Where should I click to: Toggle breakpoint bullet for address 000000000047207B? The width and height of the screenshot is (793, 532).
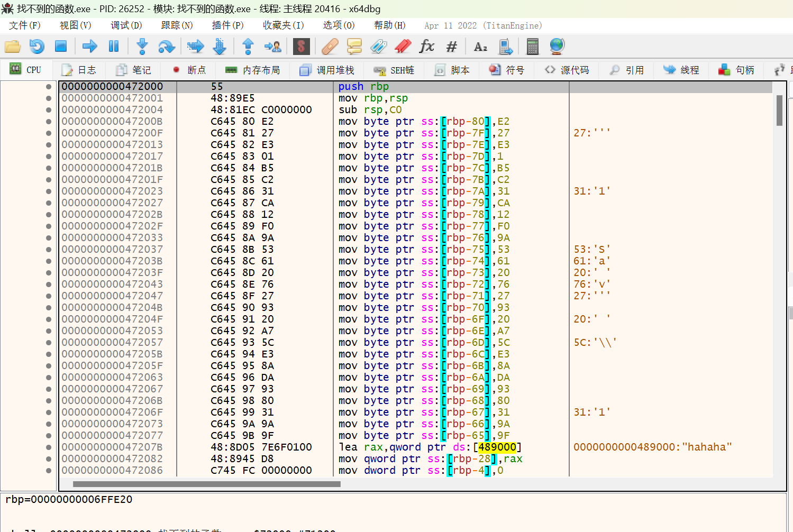click(x=49, y=447)
